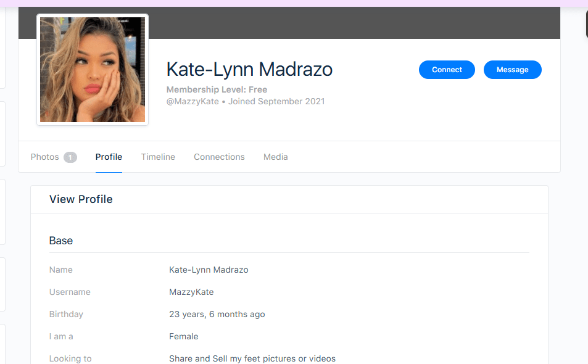
Task: Open a Message to Kate-Lynn
Action: (x=512, y=69)
